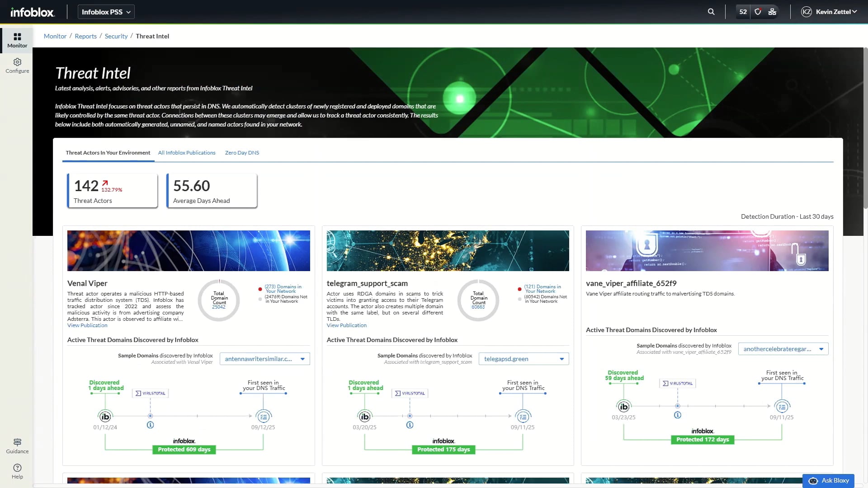Click the KZ avatar circle

[x=807, y=12]
